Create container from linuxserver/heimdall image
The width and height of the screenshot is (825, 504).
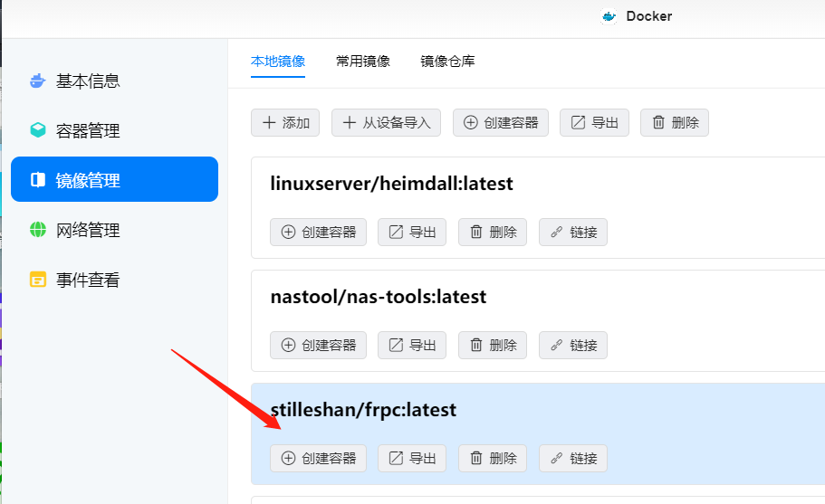(x=319, y=232)
